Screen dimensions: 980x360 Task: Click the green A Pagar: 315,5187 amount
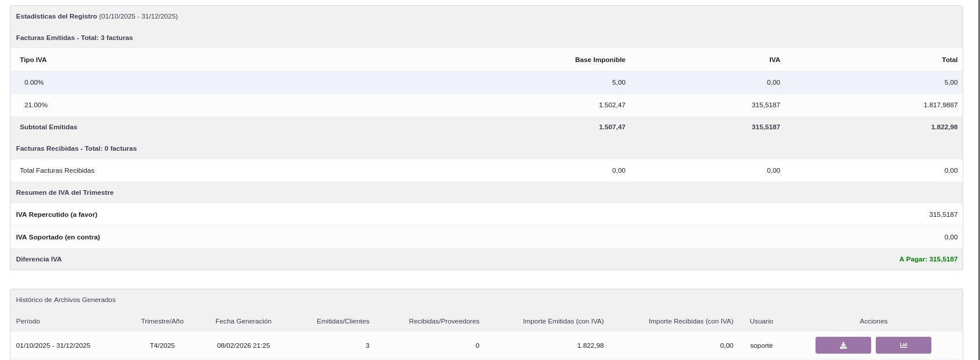tap(928, 259)
